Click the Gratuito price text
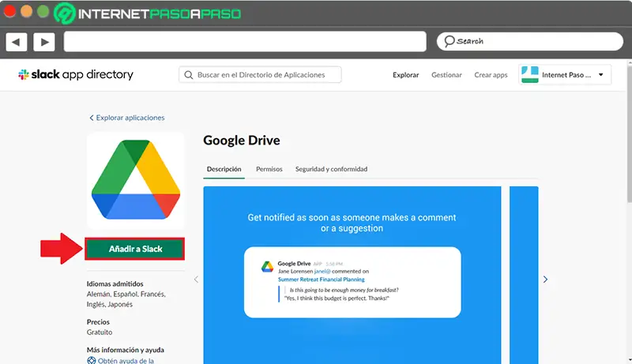The height and width of the screenshot is (364, 632). [100, 332]
